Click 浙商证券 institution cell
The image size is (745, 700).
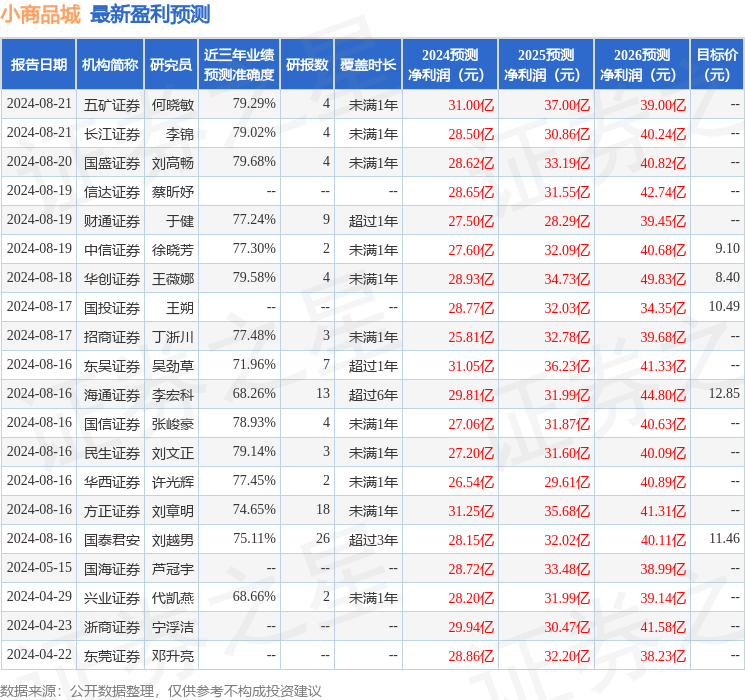(x=112, y=627)
